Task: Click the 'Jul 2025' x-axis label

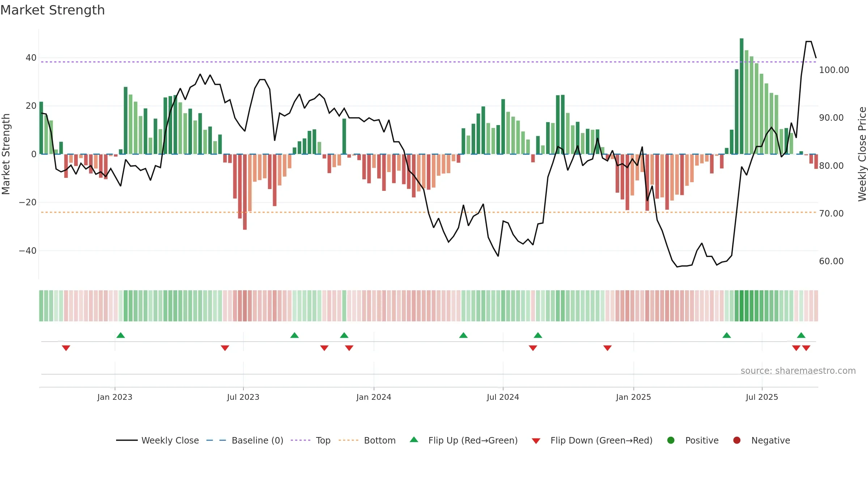Action: [x=762, y=397]
